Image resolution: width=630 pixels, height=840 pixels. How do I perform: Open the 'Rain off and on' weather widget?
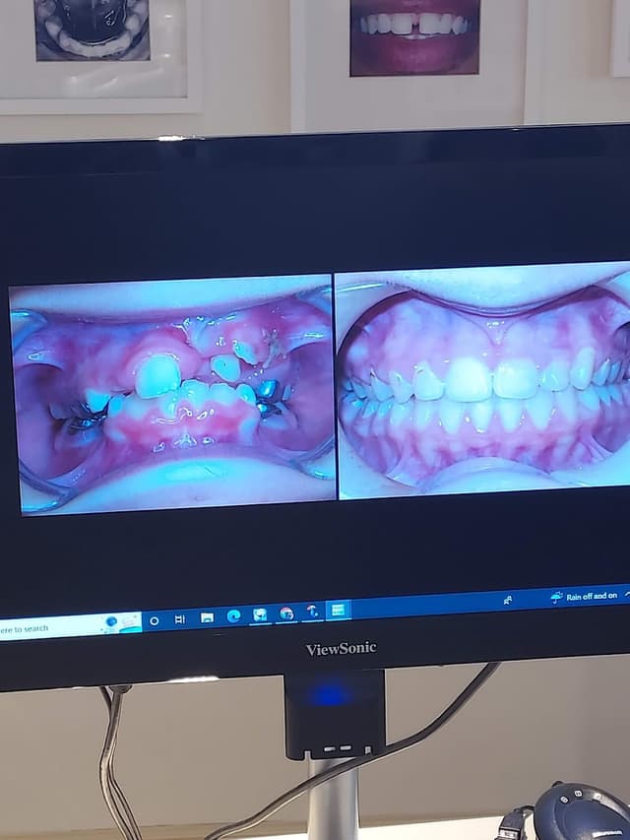click(585, 596)
